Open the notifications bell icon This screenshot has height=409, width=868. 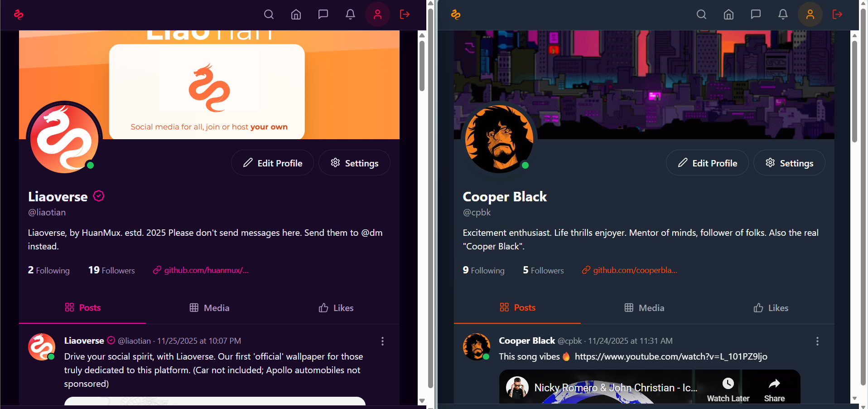coord(350,14)
